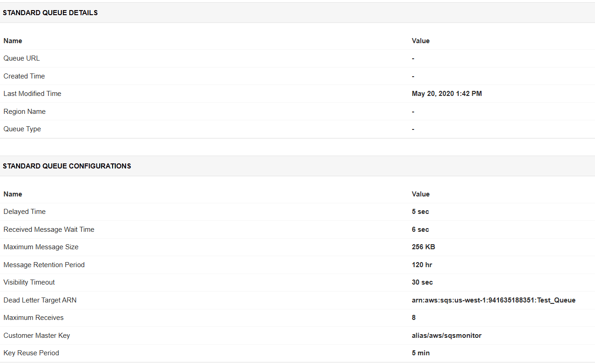Click Message Retention Period value 120 hr
Viewport: 595px width, 364px height.
coord(422,265)
